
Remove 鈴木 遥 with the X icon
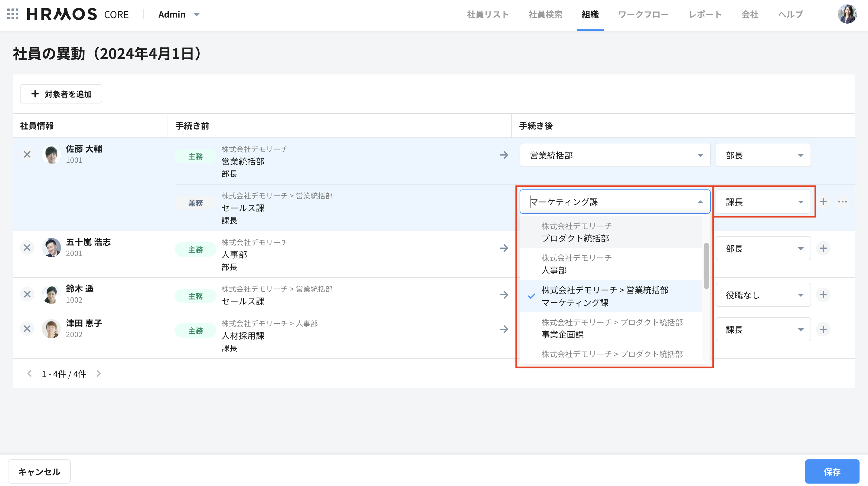click(x=27, y=294)
